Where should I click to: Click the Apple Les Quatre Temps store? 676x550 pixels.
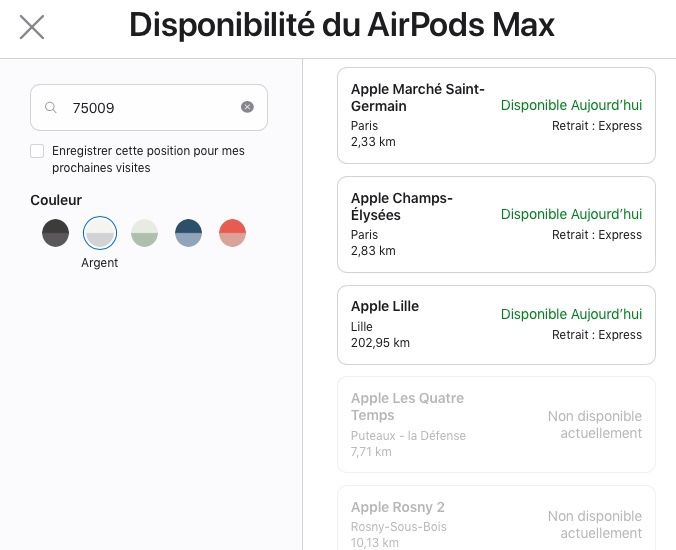pyautogui.click(x=496, y=425)
